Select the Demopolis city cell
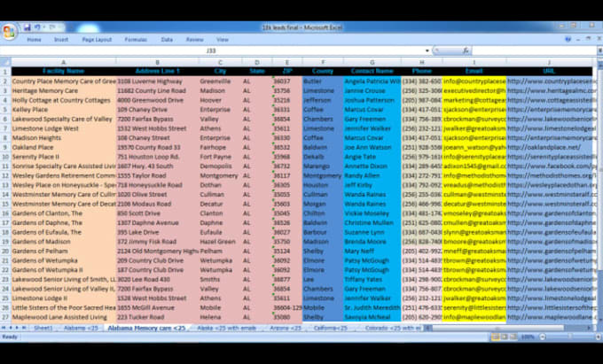The image size is (603, 364). point(220,166)
